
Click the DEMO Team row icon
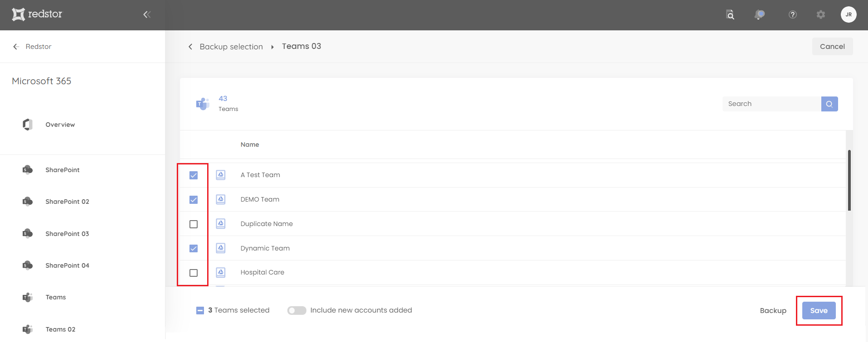[x=221, y=199]
